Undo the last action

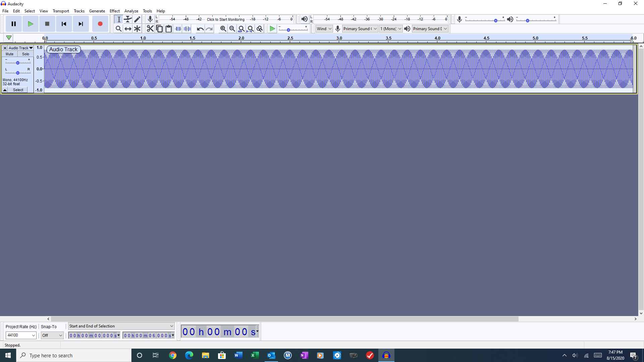tap(200, 29)
